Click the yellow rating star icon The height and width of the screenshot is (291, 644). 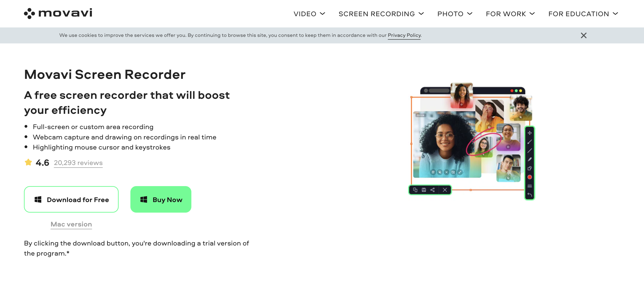click(28, 162)
